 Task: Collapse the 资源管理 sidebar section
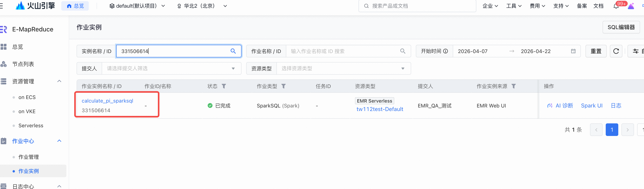(x=59, y=81)
